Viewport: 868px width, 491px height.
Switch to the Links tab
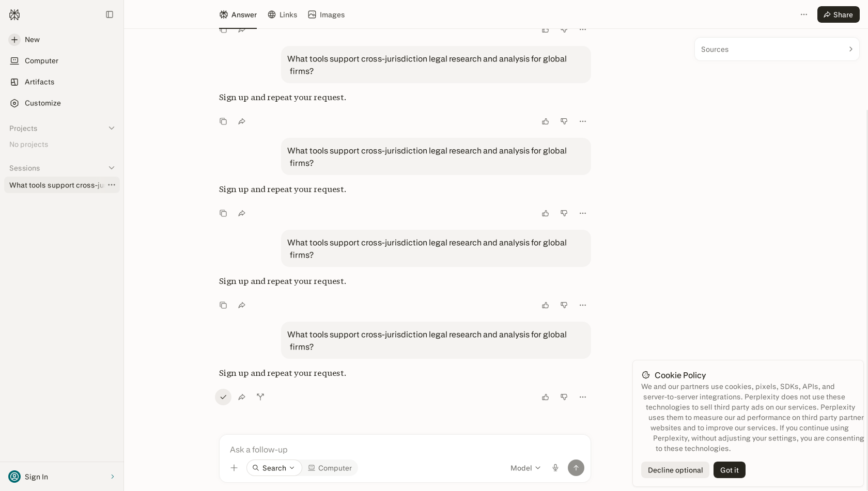click(x=283, y=14)
